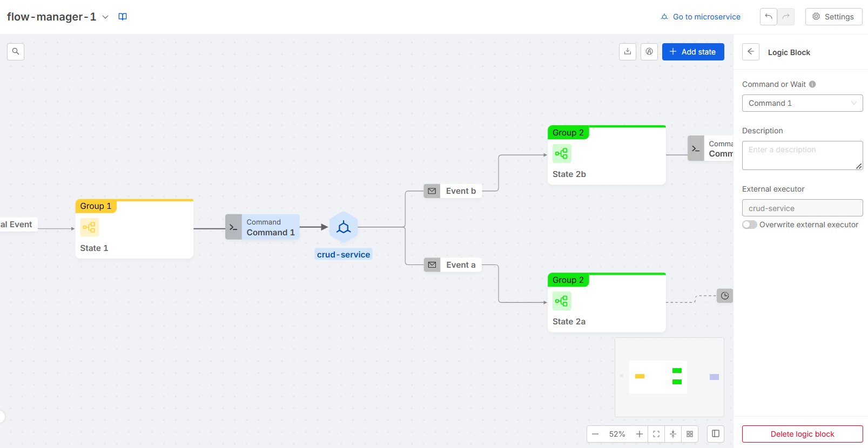The image size is (868, 448).
Task: Click the grid layout icon
Action: (690, 434)
